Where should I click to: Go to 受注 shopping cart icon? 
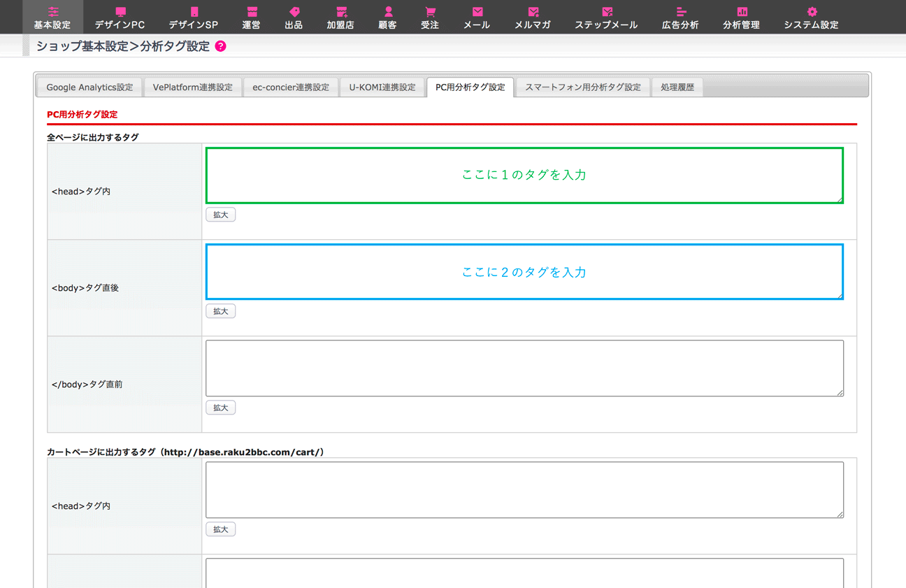click(x=430, y=12)
